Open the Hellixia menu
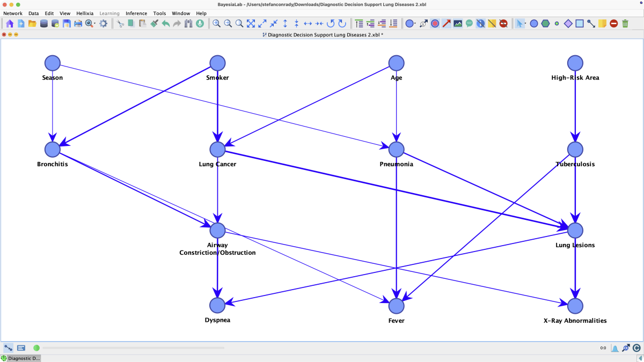 [x=84, y=13]
